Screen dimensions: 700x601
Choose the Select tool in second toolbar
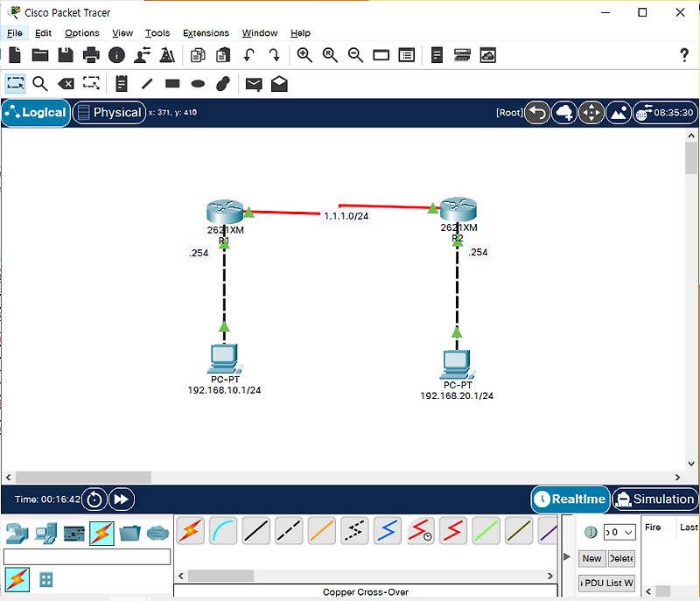coord(15,83)
